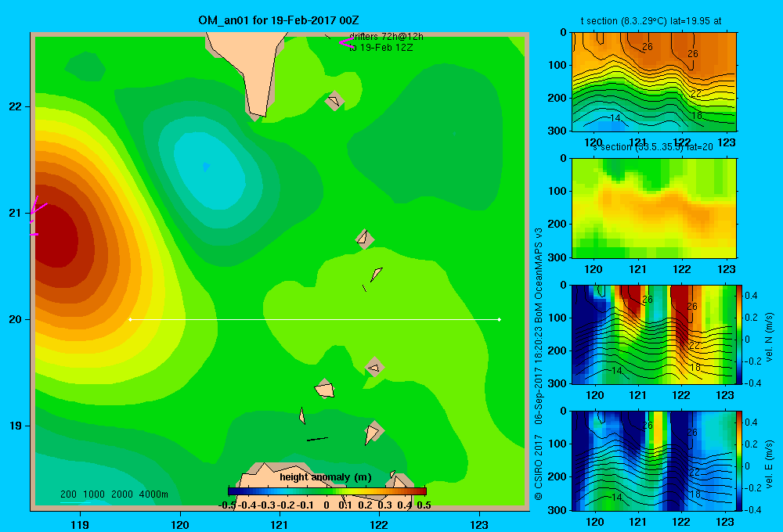Open the eastward velocity section panel
The height and width of the screenshot is (532, 783).
point(654,461)
